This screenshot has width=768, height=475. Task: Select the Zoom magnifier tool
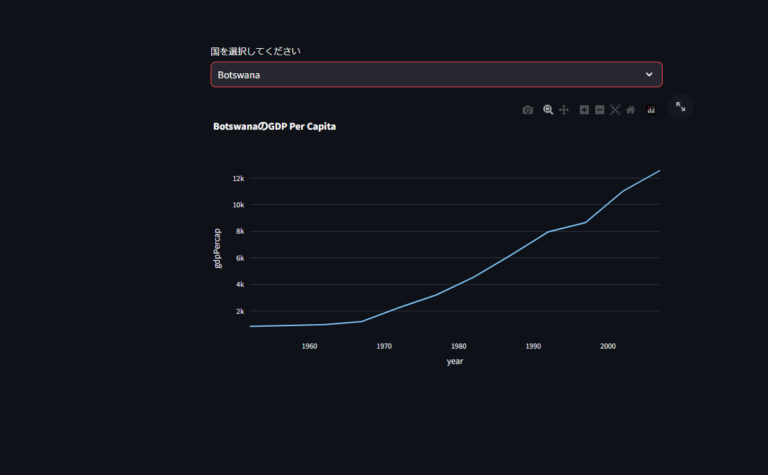pyautogui.click(x=548, y=110)
